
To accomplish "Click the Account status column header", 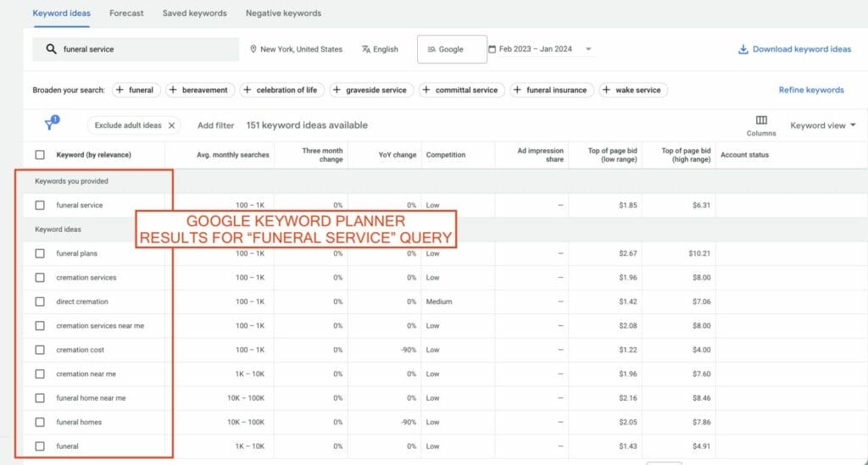I will (x=744, y=155).
